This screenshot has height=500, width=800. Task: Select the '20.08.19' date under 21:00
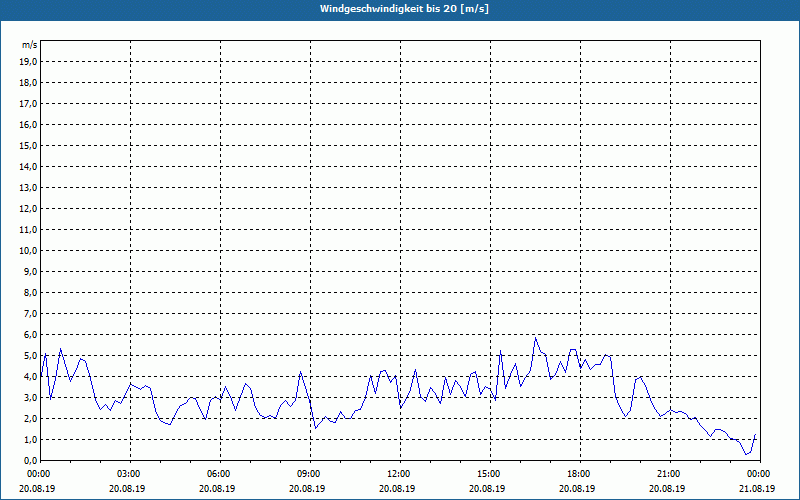coord(667,488)
